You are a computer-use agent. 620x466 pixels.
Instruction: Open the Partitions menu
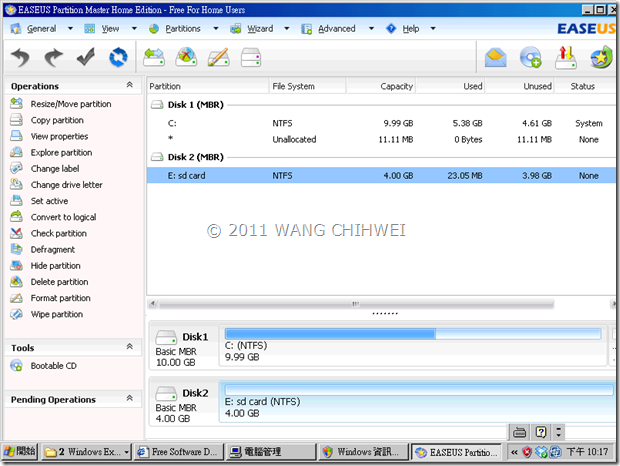point(183,29)
